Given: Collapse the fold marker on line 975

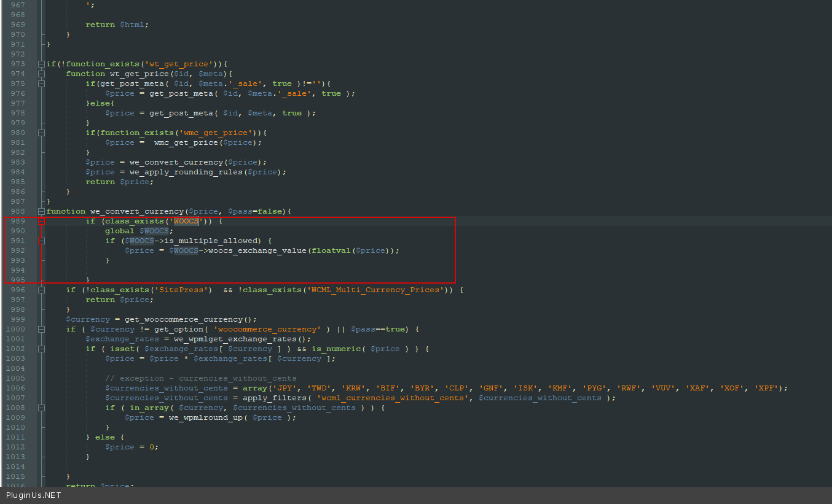Looking at the screenshot, I should pyautogui.click(x=41, y=83).
